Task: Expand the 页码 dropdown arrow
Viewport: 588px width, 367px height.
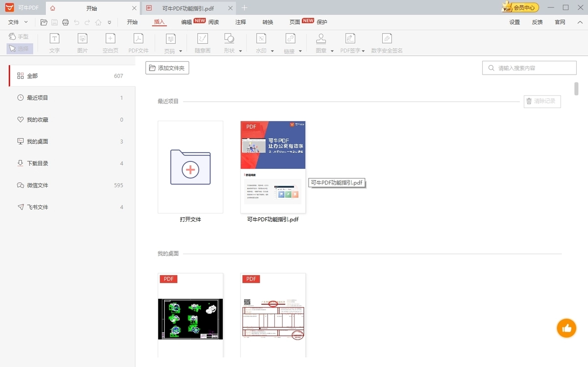Action: tap(181, 51)
